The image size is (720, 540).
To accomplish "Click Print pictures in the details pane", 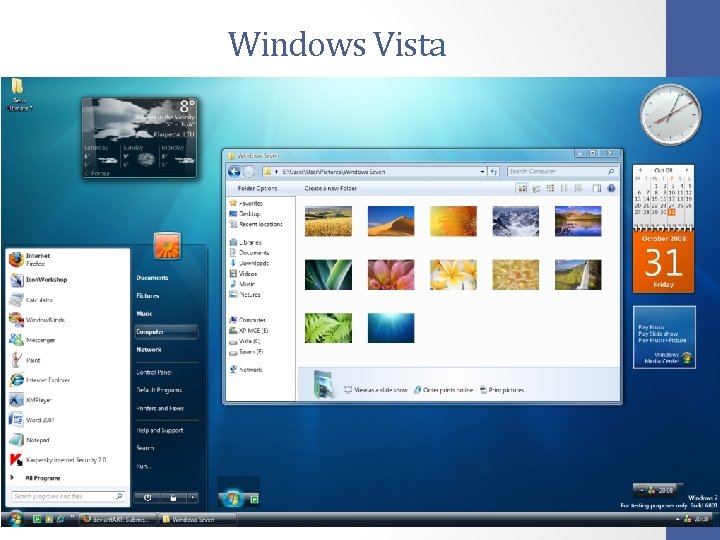I will 502,390.
